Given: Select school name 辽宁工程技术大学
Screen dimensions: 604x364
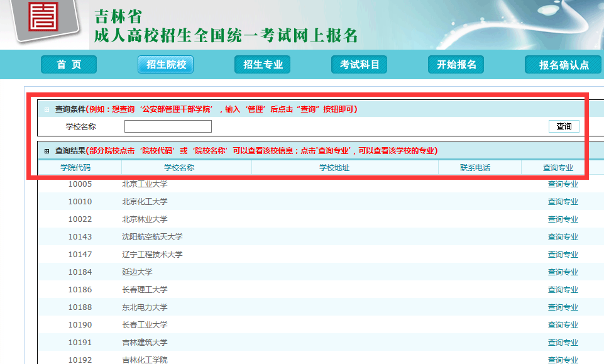Looking at the screenshot, I should [x=152, y=254].
